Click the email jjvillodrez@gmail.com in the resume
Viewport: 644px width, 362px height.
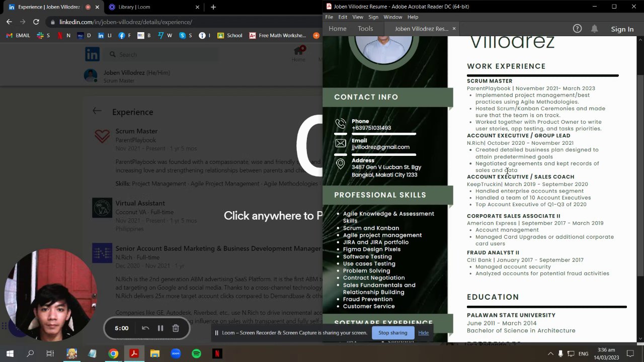click(380, 147)
